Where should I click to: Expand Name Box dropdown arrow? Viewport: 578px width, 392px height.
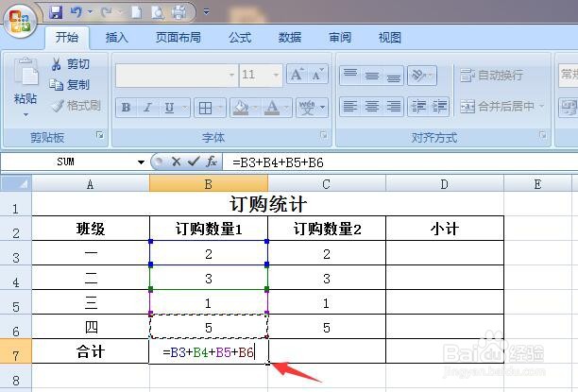pos(141,162)
